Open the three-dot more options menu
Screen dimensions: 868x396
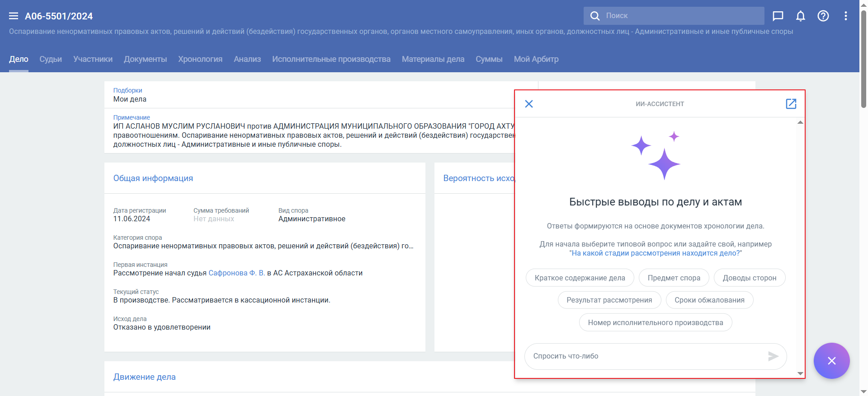(845, 16)
